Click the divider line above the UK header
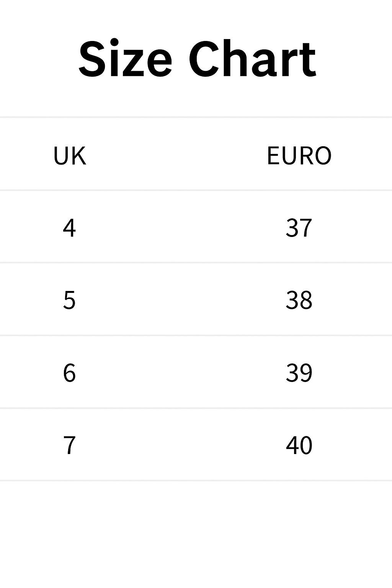This screenshot has height=588, width=392. [196, 117]
